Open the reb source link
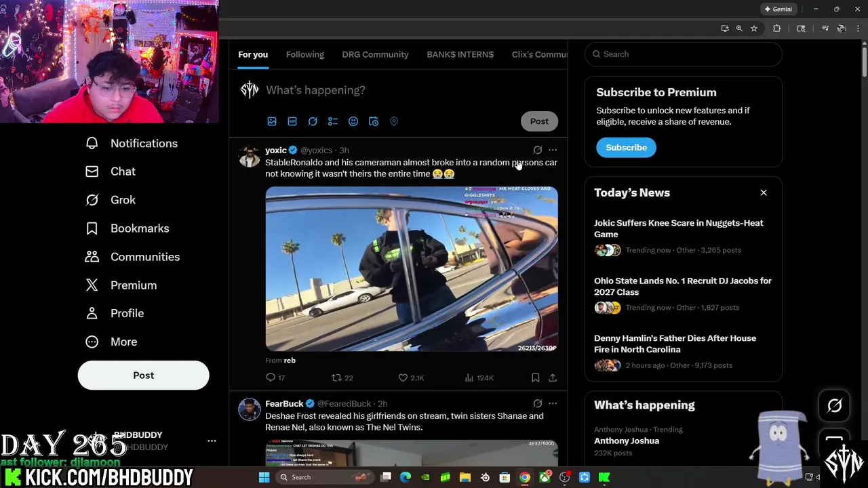 (x=290, y=361)
